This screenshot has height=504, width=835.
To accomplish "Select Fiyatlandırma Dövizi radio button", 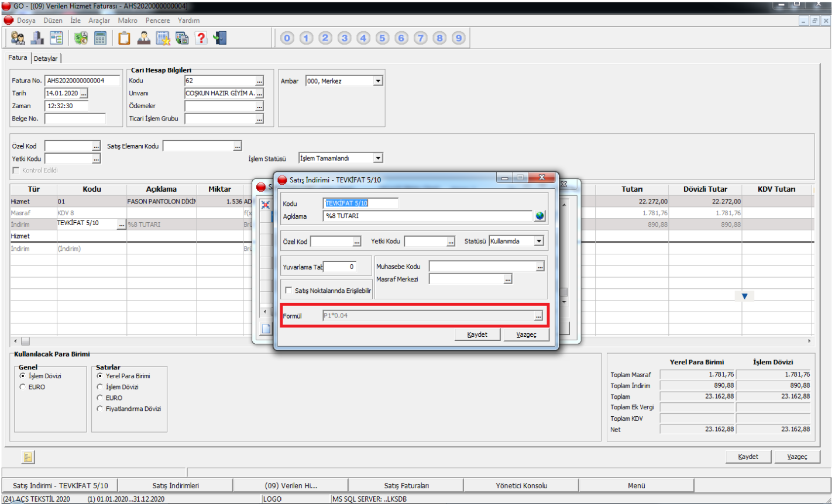I will 101,409.
